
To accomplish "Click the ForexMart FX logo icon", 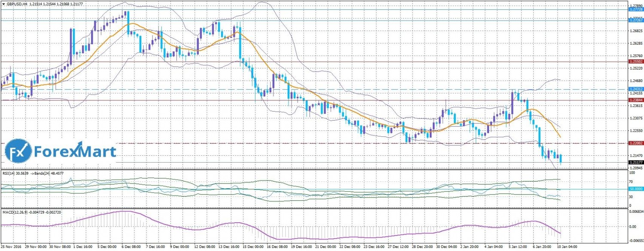I will pyautogui.click(x=18, y=151).
